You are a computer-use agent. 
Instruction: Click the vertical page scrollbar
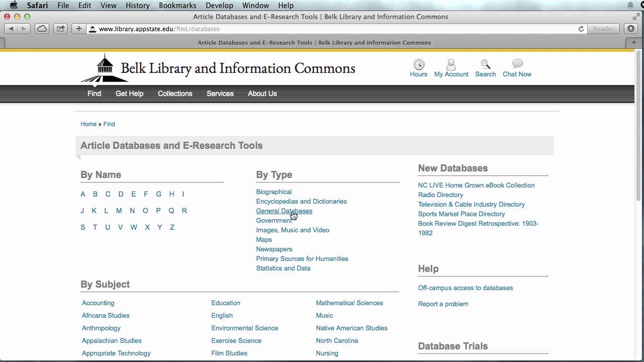click(639, 126)
